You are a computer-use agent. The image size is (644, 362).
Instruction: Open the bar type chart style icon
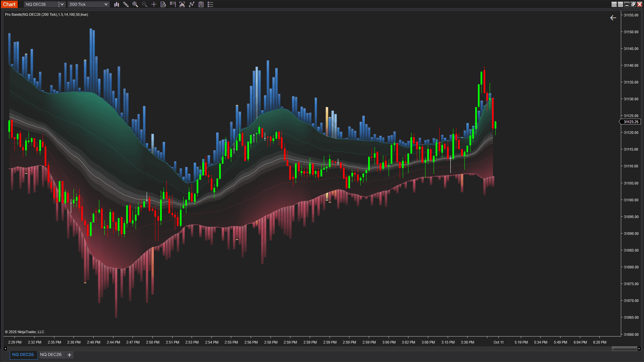coord(116,4)
